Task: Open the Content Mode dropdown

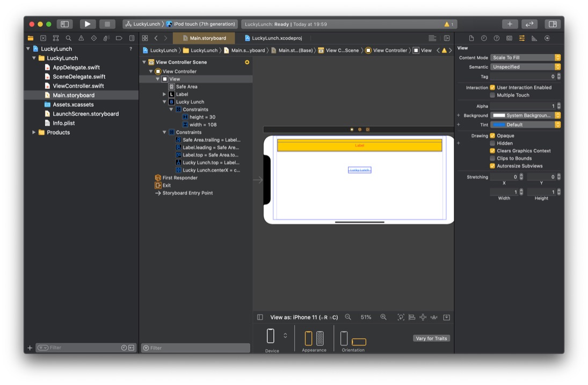Action: pos(525,57)
